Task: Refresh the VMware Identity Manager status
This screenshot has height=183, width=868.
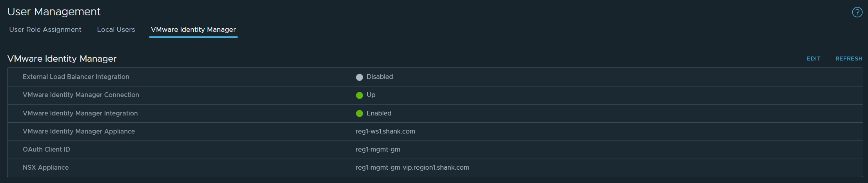Action: (849, 59)
